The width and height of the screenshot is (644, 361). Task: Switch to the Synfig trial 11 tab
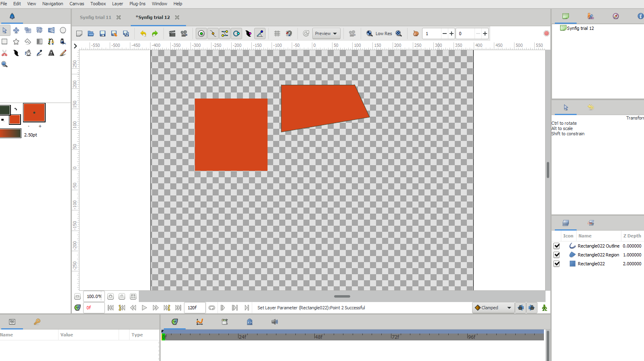click(x=96, y=17)
